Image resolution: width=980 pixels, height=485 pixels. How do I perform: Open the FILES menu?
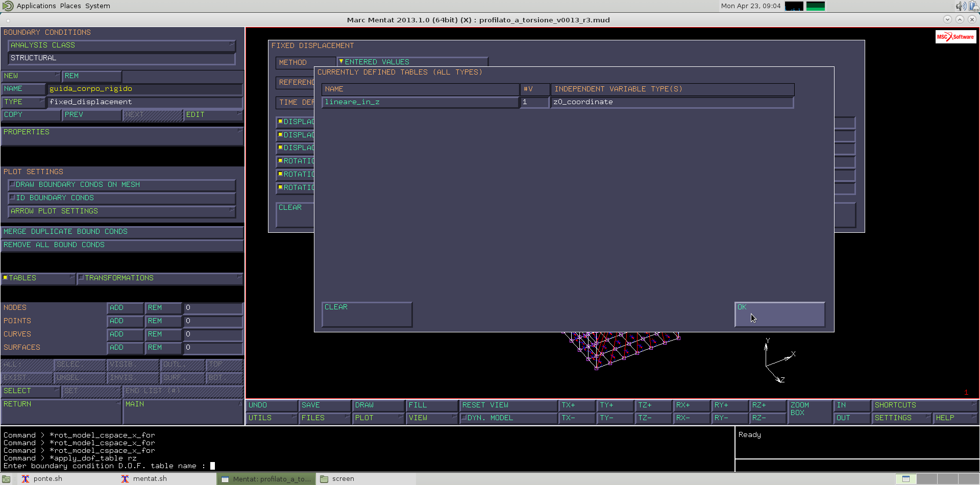[x=325, y=418]
